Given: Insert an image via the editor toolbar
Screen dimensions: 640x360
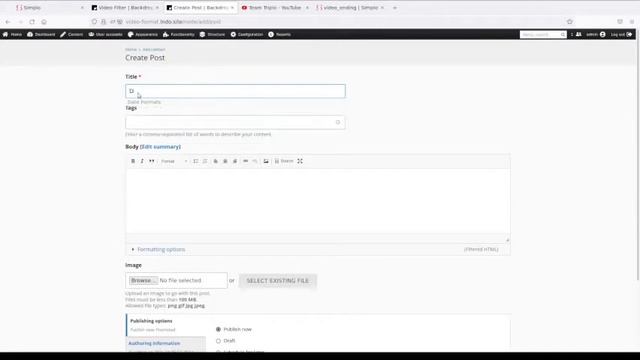Looking at the screenshot, I should coord(266,161).
